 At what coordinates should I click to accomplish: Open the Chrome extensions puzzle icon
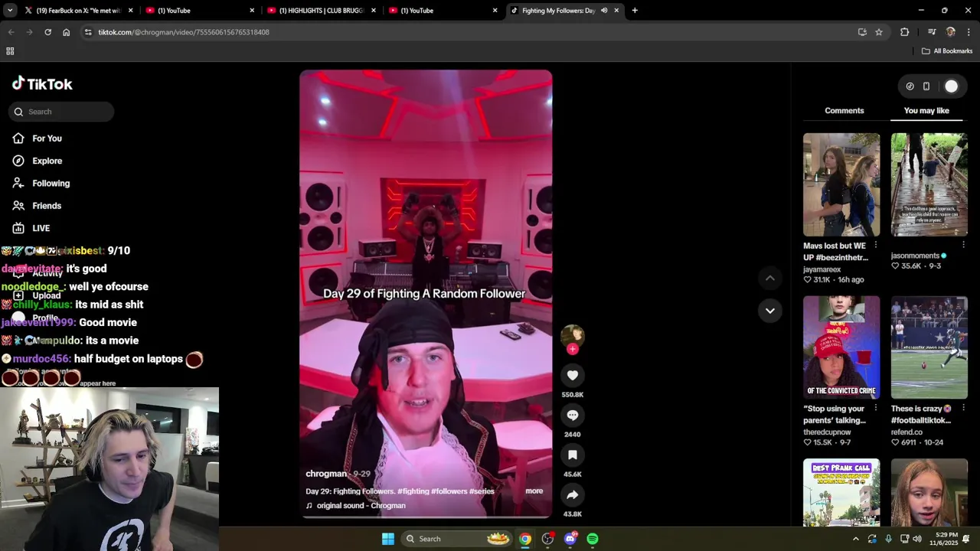click(905, 32)
